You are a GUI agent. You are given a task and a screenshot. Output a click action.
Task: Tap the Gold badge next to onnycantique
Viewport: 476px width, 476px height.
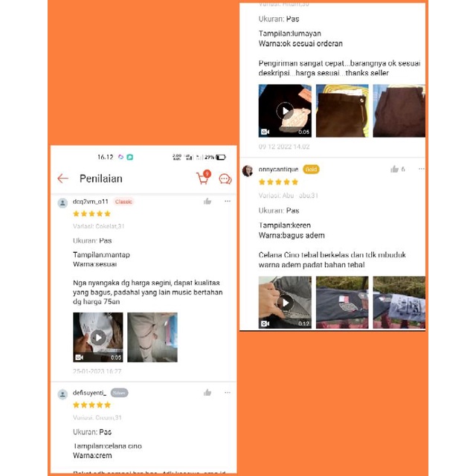click(x=311, y=170)
